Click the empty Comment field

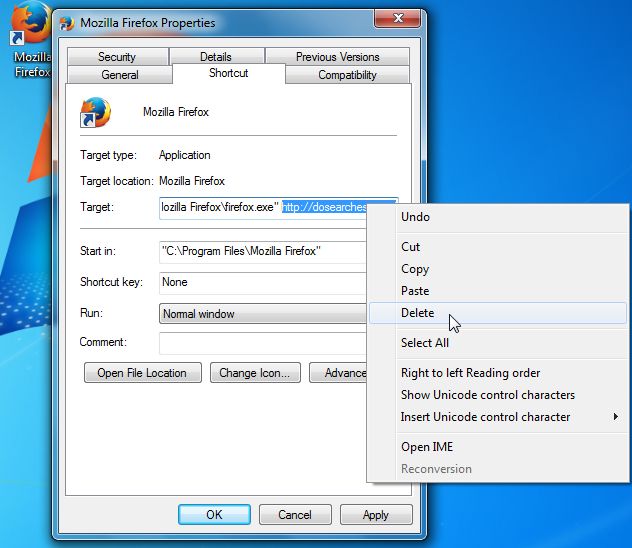pos(263,343)
